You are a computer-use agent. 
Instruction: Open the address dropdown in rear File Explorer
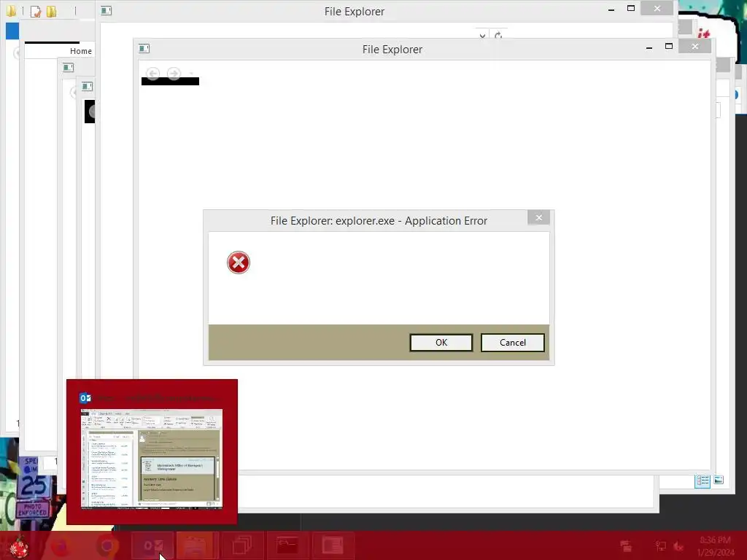[x=483, y=36]
